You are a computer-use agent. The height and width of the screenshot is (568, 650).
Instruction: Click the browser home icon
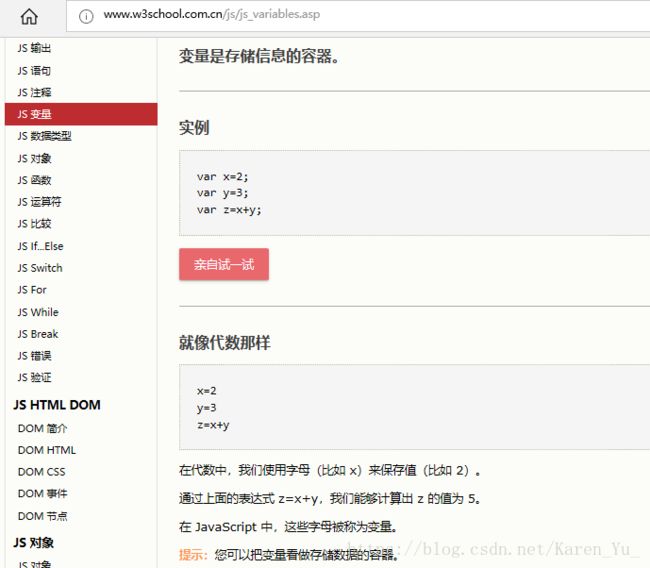click(29, 16)
